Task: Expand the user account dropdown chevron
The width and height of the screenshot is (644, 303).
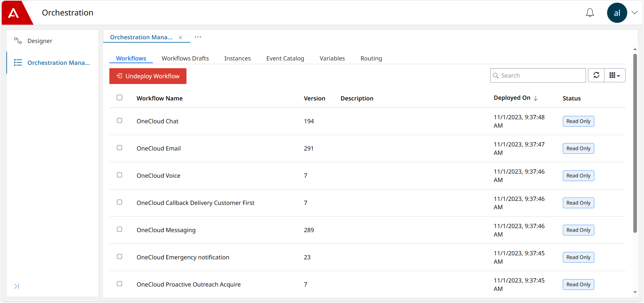Action: (634, 13)
